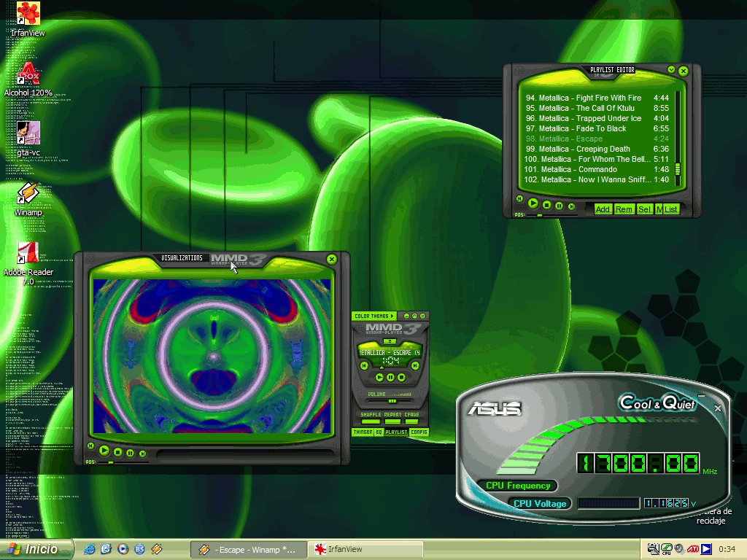Select track 102 Now I Wanna Sniff
747x560 pixels.
click(x=597, y=179)
